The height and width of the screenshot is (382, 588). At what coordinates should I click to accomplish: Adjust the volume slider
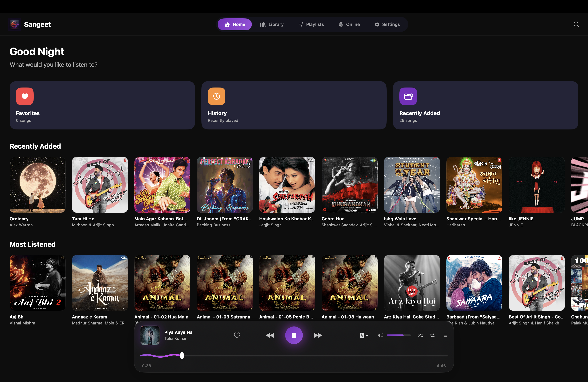pos(399,335)
